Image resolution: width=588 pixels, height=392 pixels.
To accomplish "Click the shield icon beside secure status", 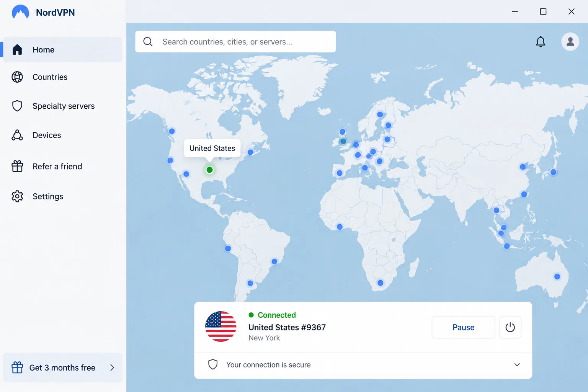I will click(x=213, y=364).
